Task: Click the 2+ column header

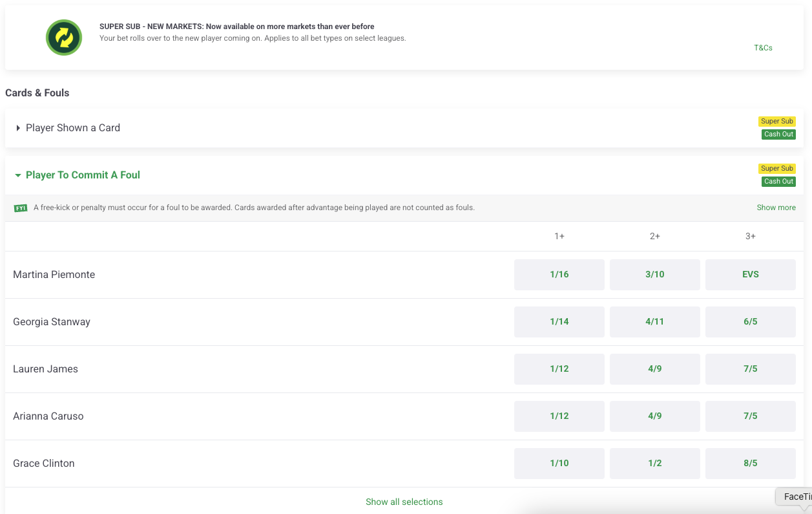Action: point(655,237)
